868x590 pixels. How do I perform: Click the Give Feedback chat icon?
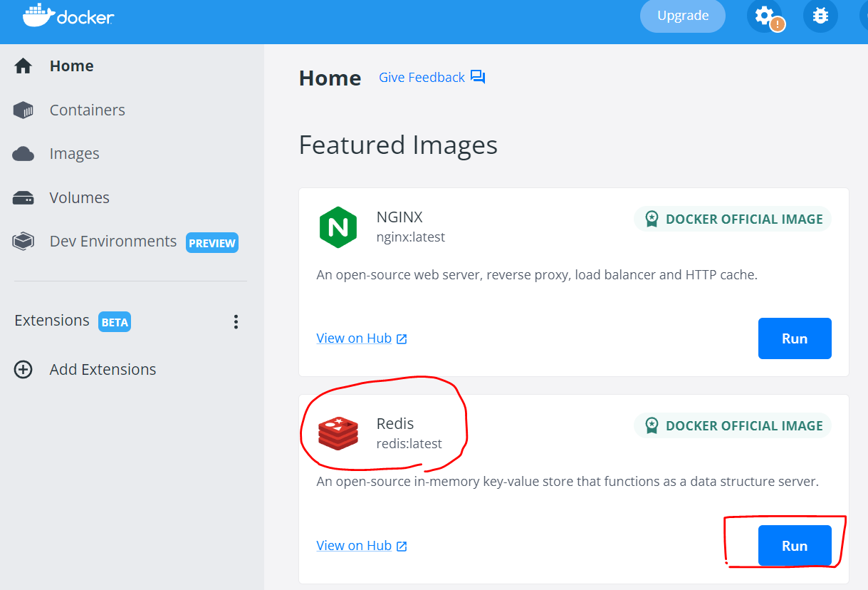[478, 78]
